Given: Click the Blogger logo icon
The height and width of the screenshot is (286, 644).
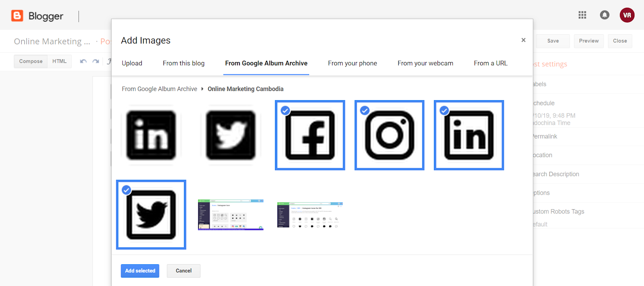Looking at the screenshot, I should pyautogui.click(x=17, y=15).
